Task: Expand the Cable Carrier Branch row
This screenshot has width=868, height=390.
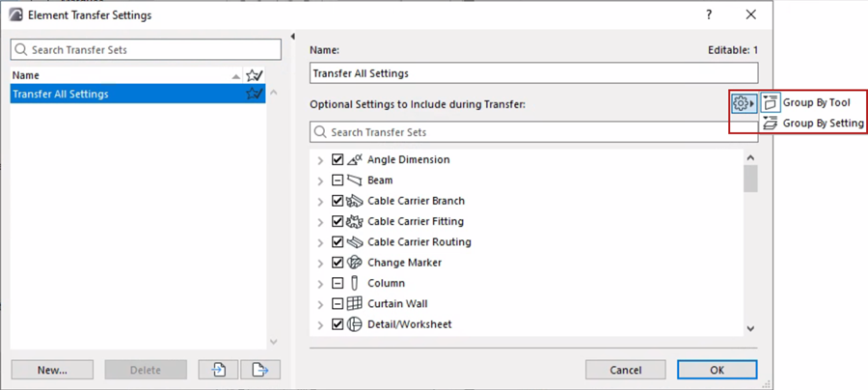Action: click(320, 201)
